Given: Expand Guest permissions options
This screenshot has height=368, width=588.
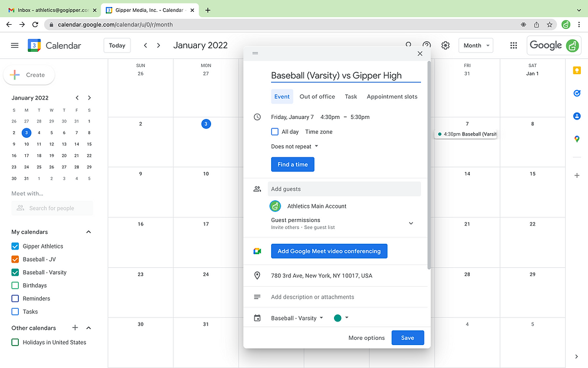Looking at the screenshot, I should click(411, 223).
